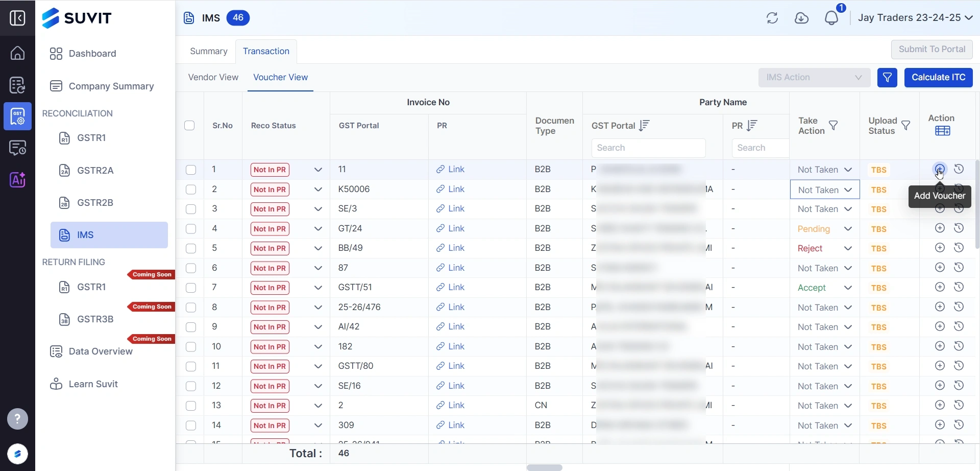The width and height of the screenshot is (980, 471).
Task: Select row 7 checkbox for GSTT/51
Action: point(191,288)
